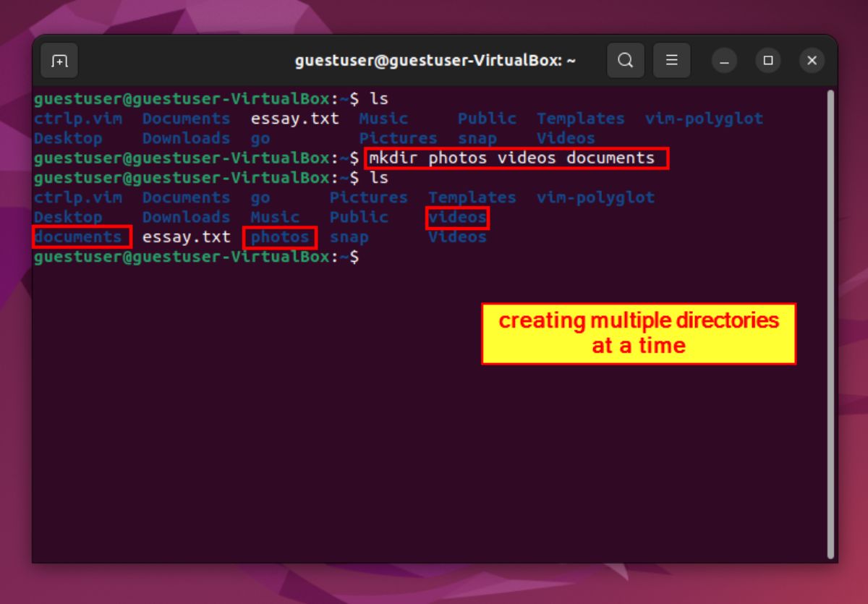Open the hamburger menu
Viewport: 868px width, 604px height.
click(x=671, y=60)
